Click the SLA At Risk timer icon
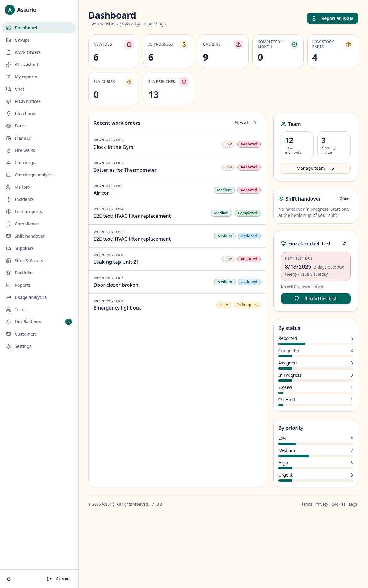Screen dimensions: 368x588 [129, 82]
